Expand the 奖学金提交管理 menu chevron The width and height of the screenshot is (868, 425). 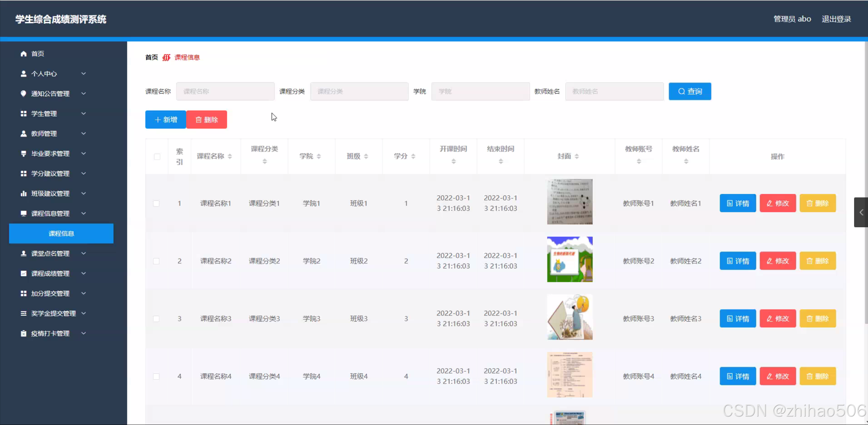coord(83,313)
